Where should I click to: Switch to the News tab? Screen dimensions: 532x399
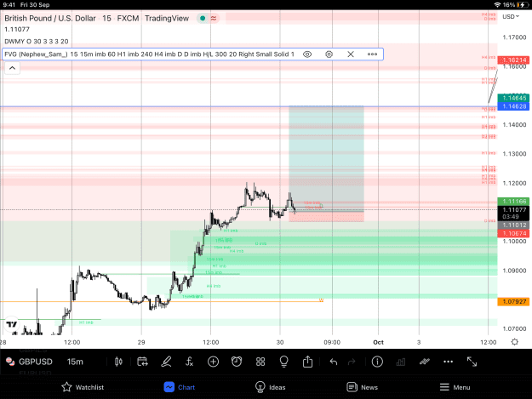pyautogui.click(x=362, y=387)
